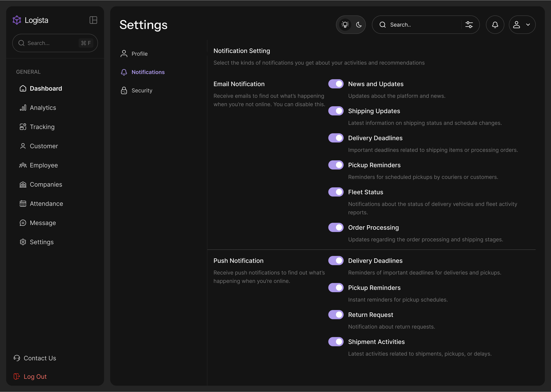Click the Settings gear icon in sidebar

tap(23, 242)
